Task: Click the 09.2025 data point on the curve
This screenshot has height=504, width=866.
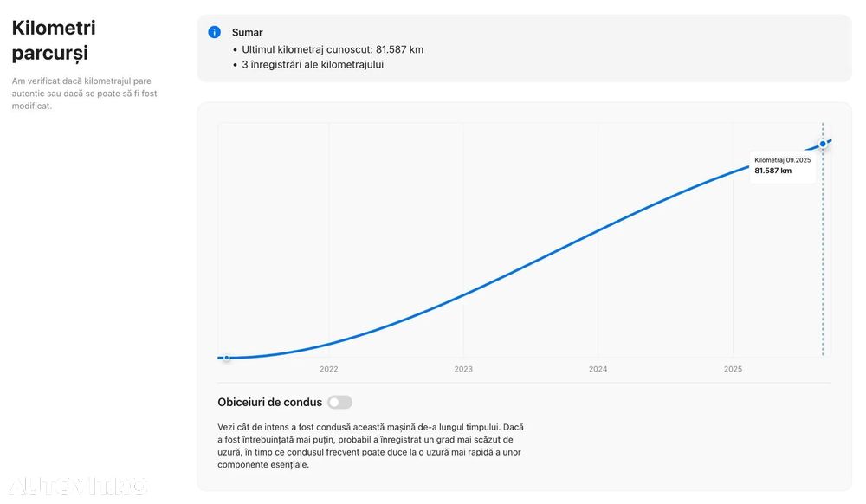Action: 823,144
